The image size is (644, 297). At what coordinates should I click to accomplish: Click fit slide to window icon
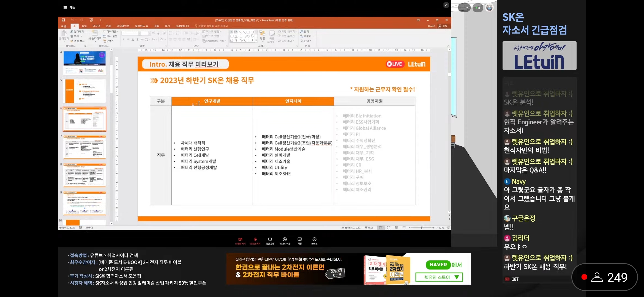pyautogui.click(x=449, y=228)
